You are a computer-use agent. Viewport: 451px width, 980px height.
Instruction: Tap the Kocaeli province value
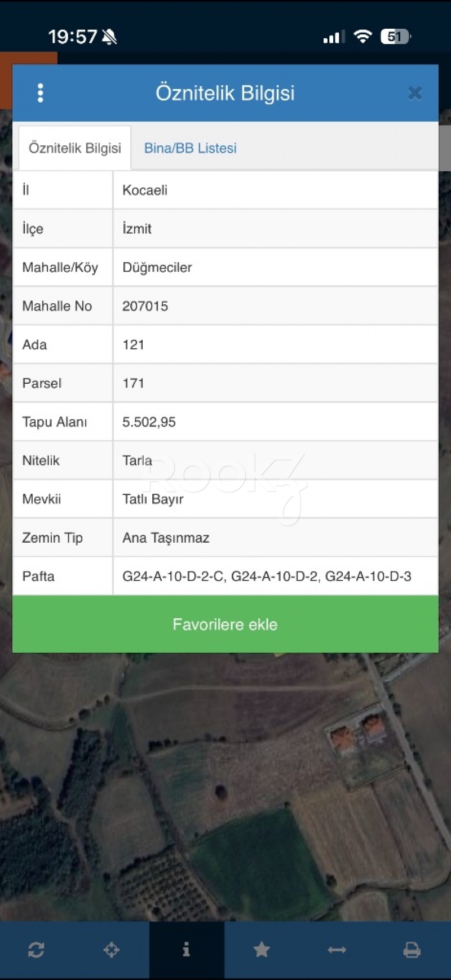[145, 190]
